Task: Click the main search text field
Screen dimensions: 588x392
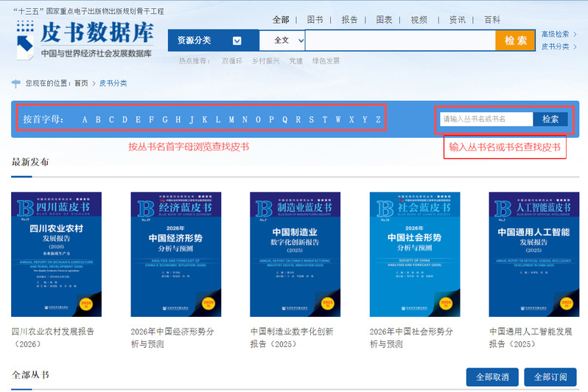Action: pos(399,40)
